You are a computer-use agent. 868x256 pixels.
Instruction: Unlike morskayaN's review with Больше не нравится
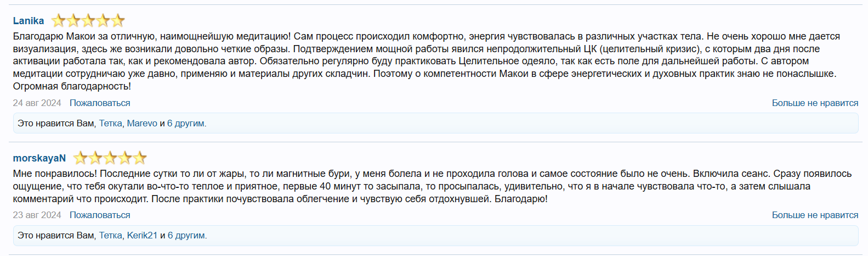pyautogui.click(x=815, y=215)
